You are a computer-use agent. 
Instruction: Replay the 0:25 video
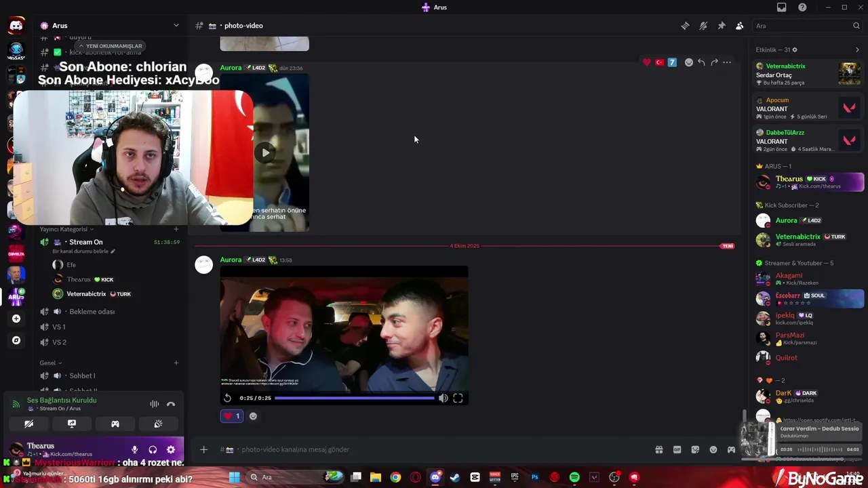(x=227, y=399)
